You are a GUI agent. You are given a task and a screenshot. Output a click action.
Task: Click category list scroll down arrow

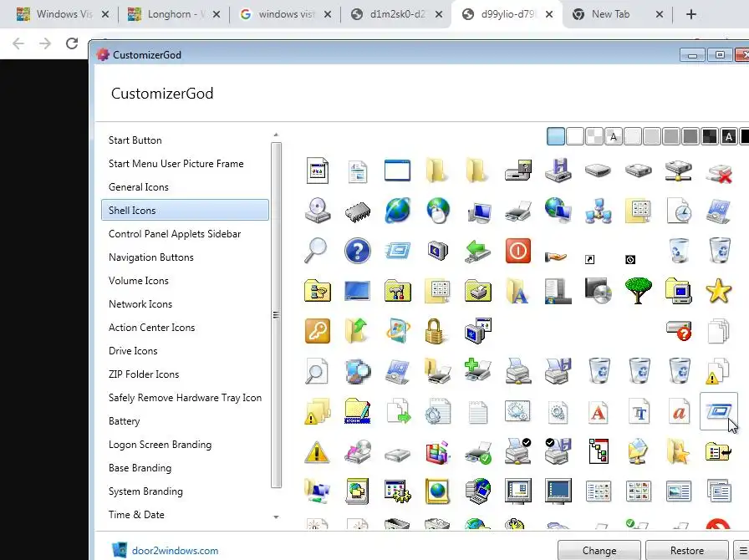[x=276, y=517]
